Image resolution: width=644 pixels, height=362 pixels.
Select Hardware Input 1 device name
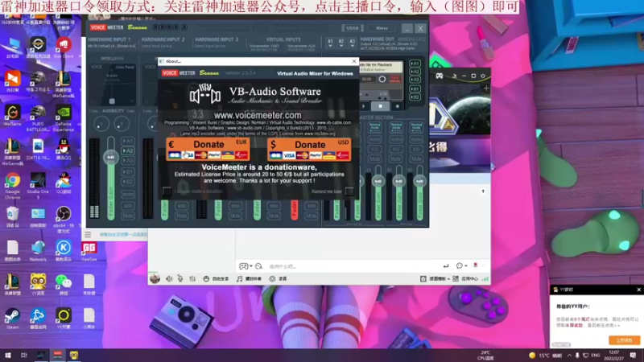coord(111,46)
